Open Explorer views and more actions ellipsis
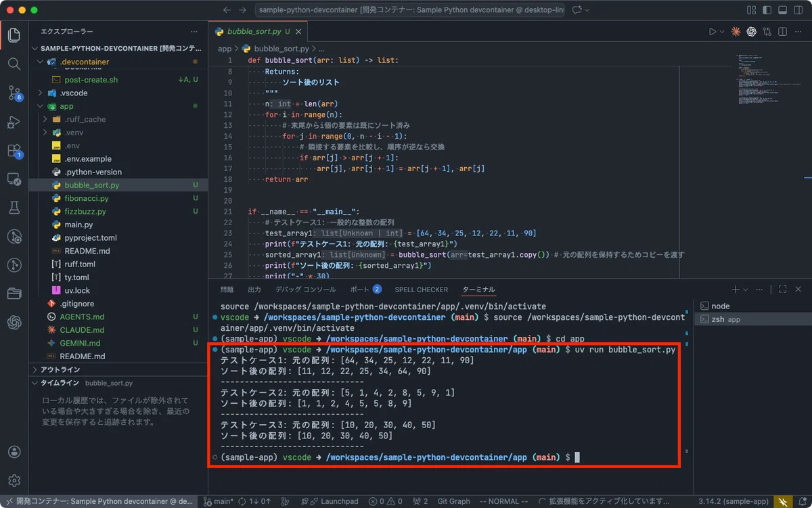Screen dimensions: 812x508 point(194,32)
